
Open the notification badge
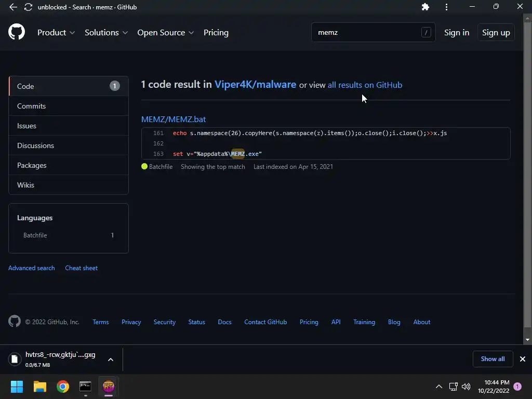coord(517,387)
